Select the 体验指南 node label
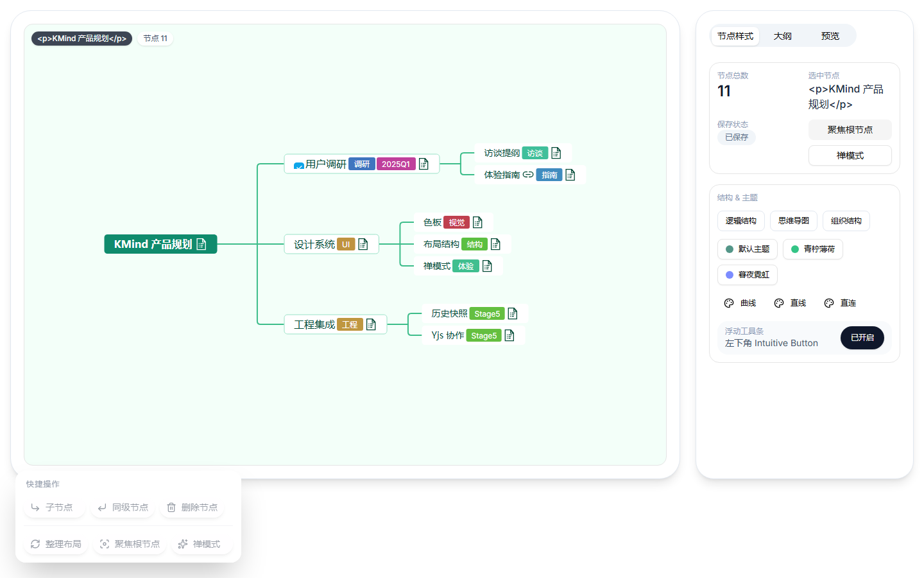Screen dimensions: 924x578 pos(502,175)
